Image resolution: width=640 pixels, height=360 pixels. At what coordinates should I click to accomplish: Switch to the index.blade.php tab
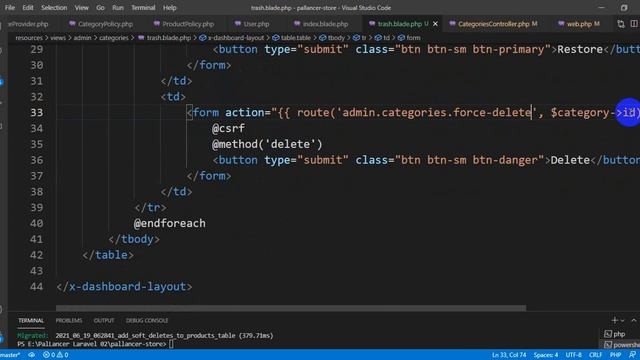pos(321,24)
